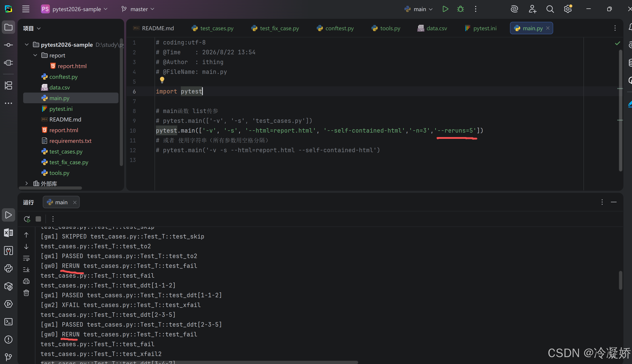Expand the 外部库 node
The width and height of the screenshot is (632, 364).
[x=27, y=184]
